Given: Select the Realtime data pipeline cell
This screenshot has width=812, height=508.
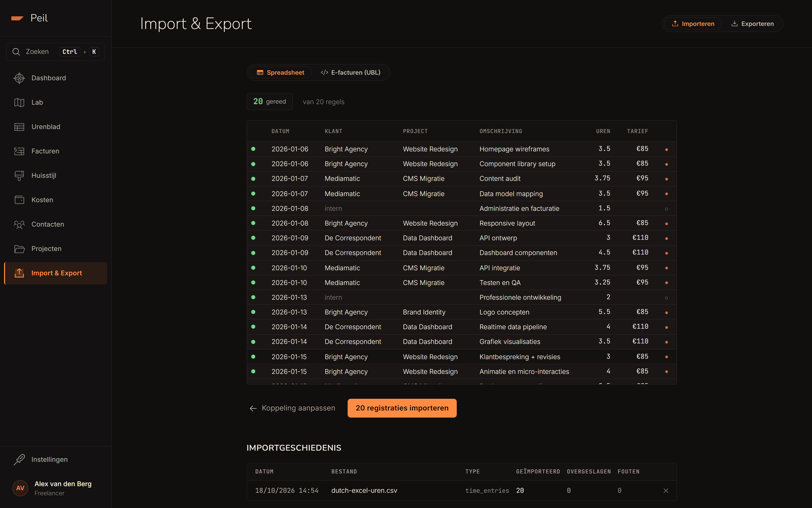Looking at the screenshot, I should (513, 327).
